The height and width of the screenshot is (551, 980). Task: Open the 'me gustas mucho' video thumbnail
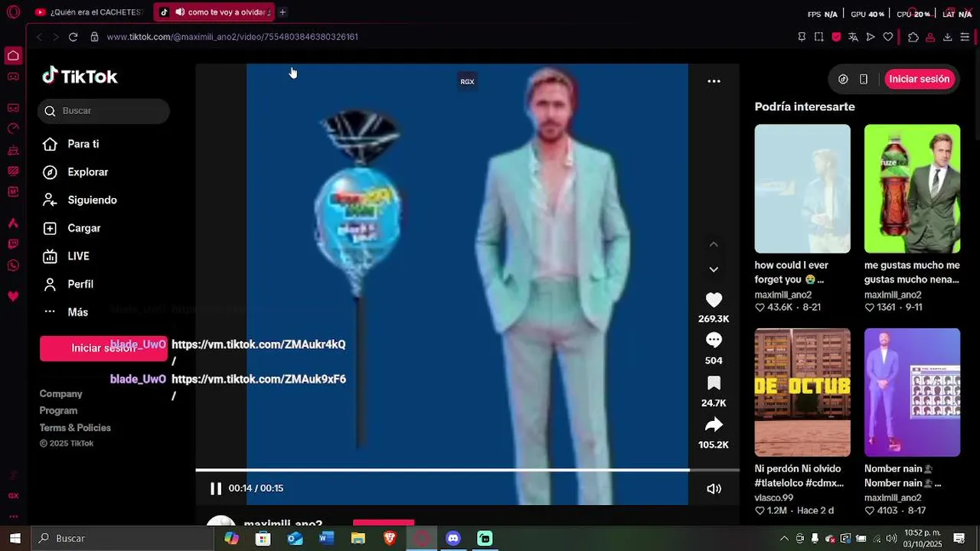912,188
